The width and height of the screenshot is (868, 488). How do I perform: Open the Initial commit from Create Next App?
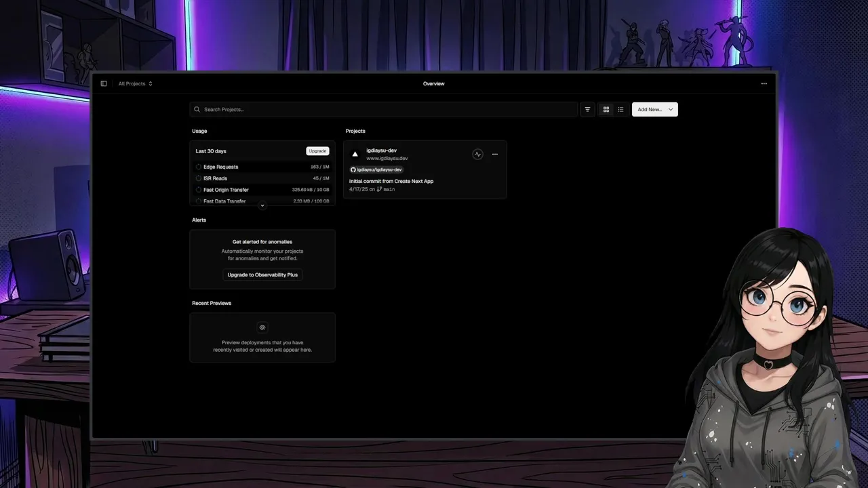[x=391, y=181]
